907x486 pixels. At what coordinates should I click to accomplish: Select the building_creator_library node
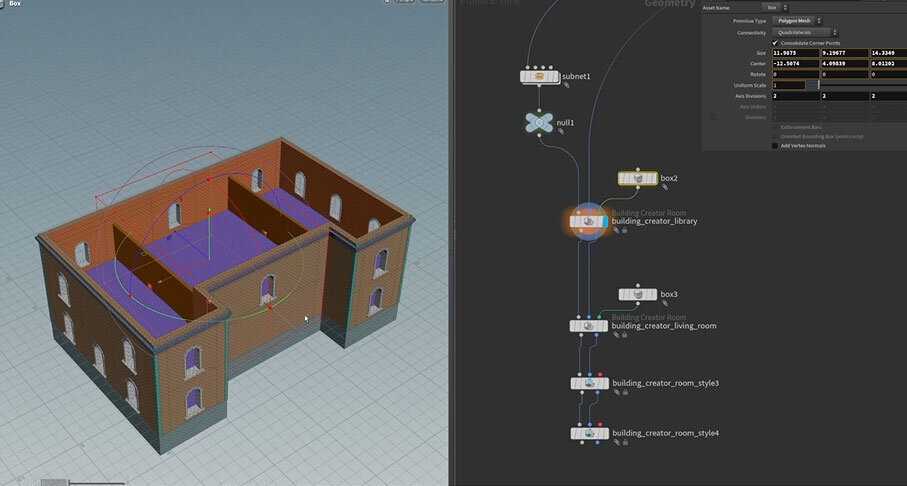pos(589,220)
